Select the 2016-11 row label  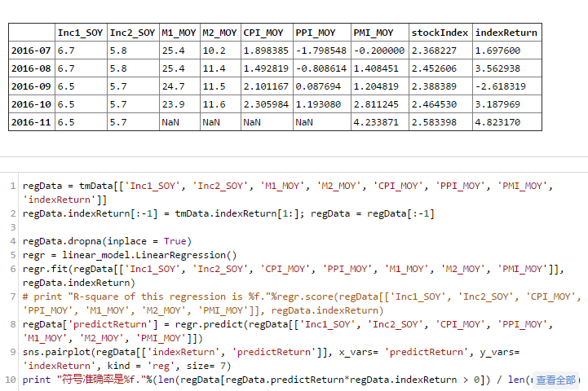[31, 122]
